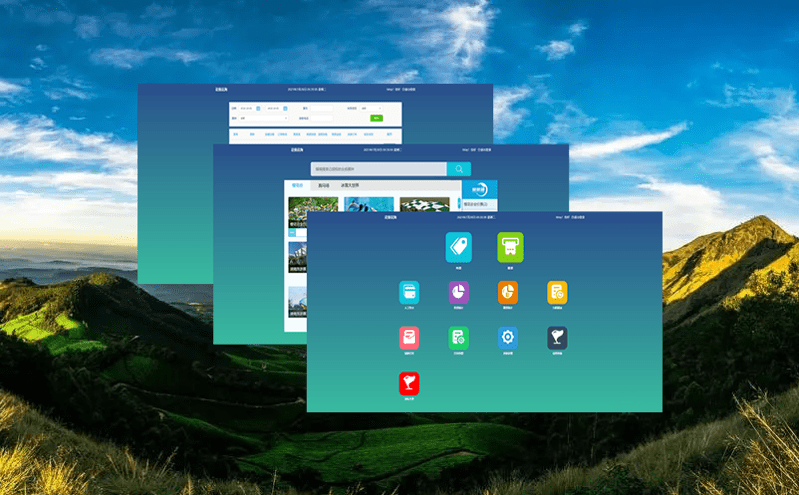The width and height of the screenshot is (799, 495).
Task: Open the pink archive drawer icon
Action: [x=409, y=338]
